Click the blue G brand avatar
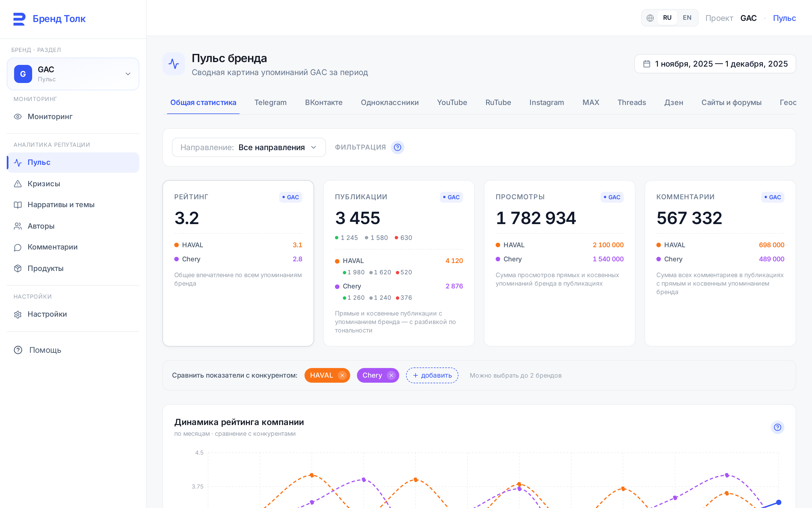 point(23,74)
